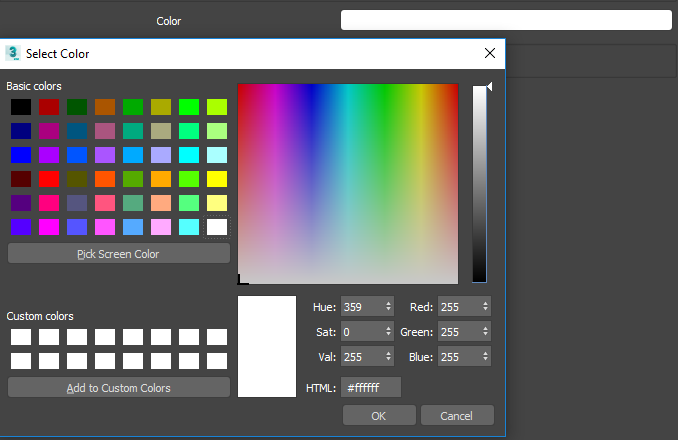Click the Sat value spinner field
This screenshot has width=678, height=440.
(x=362, y=331)
